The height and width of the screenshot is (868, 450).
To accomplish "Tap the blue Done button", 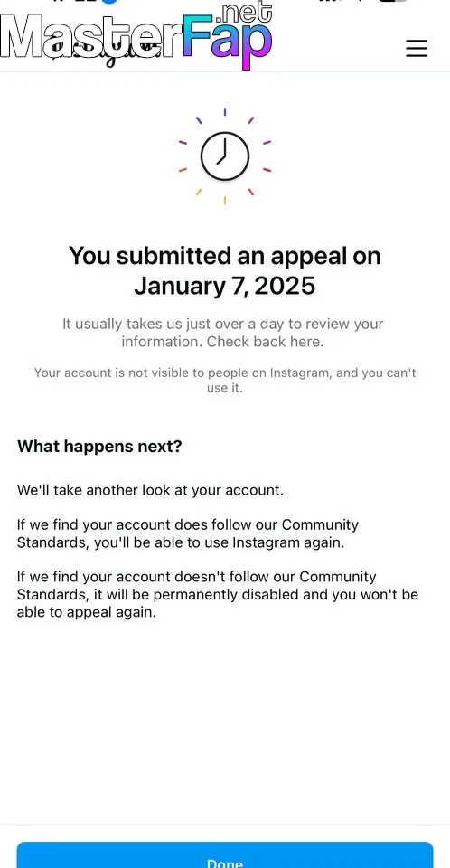I will click(x=225, y=855).
